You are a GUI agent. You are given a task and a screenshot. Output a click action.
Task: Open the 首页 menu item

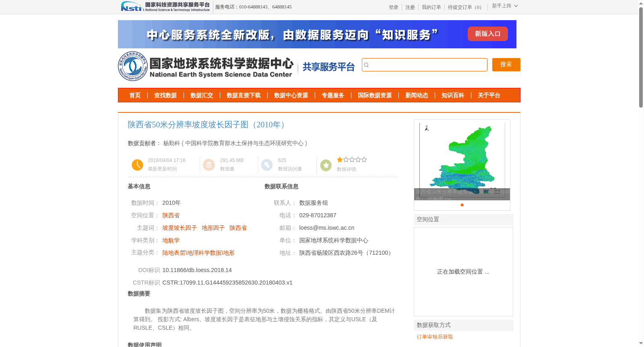[135, 96]
